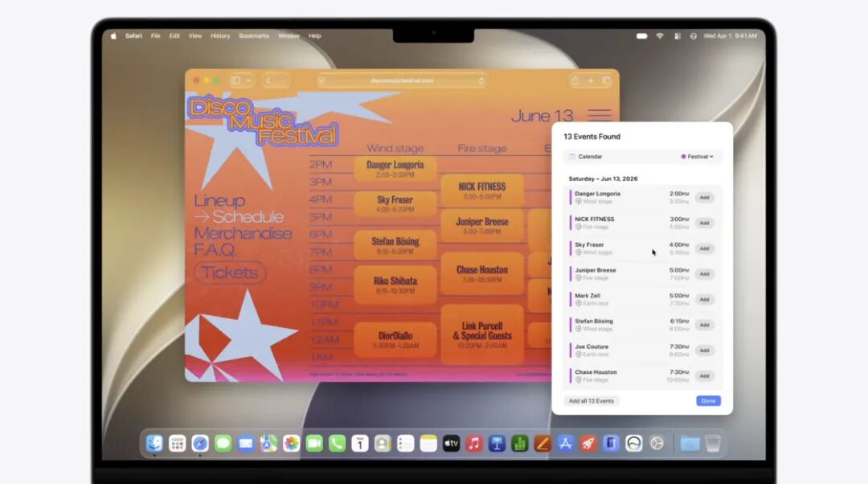
Task: Click the Wi-Fi status icon
Action: [660, 36]
